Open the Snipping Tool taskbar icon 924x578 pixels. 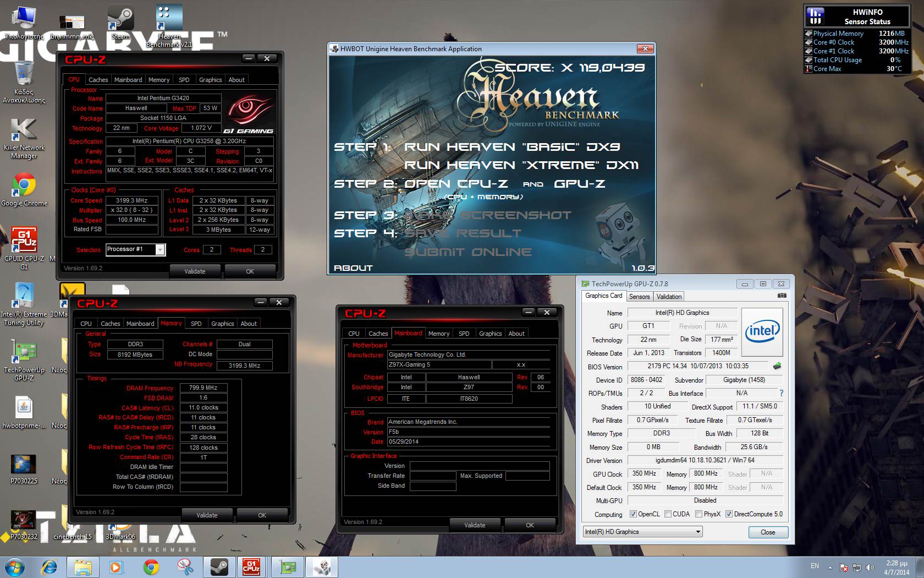click(185, 567)
